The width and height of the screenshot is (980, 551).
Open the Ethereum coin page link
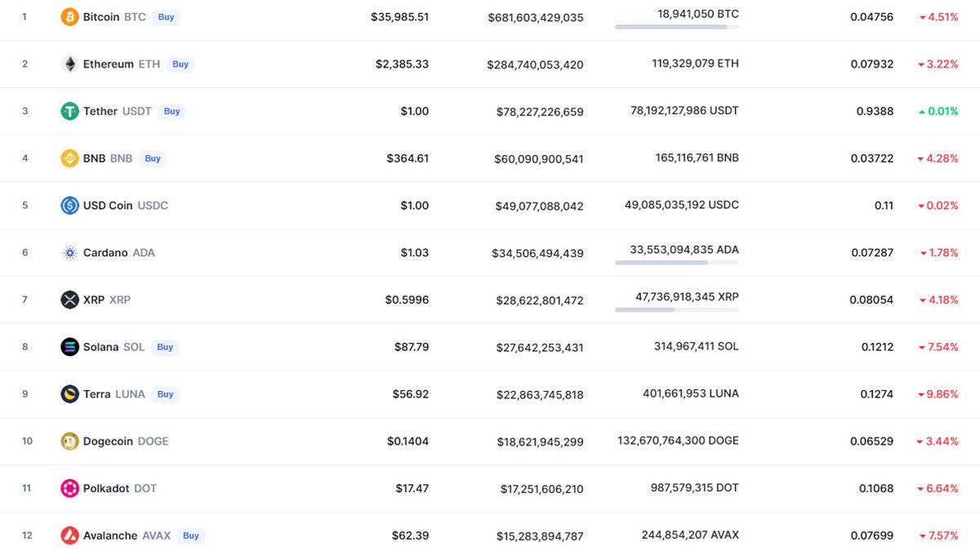[x=112, y=64]
